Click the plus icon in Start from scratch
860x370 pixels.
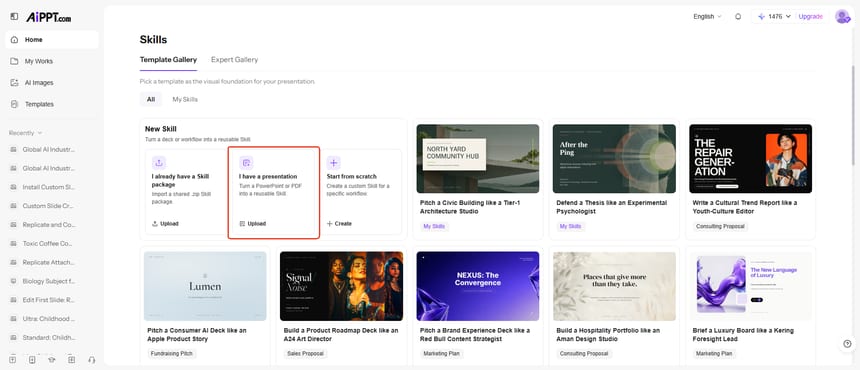point(333,162)
